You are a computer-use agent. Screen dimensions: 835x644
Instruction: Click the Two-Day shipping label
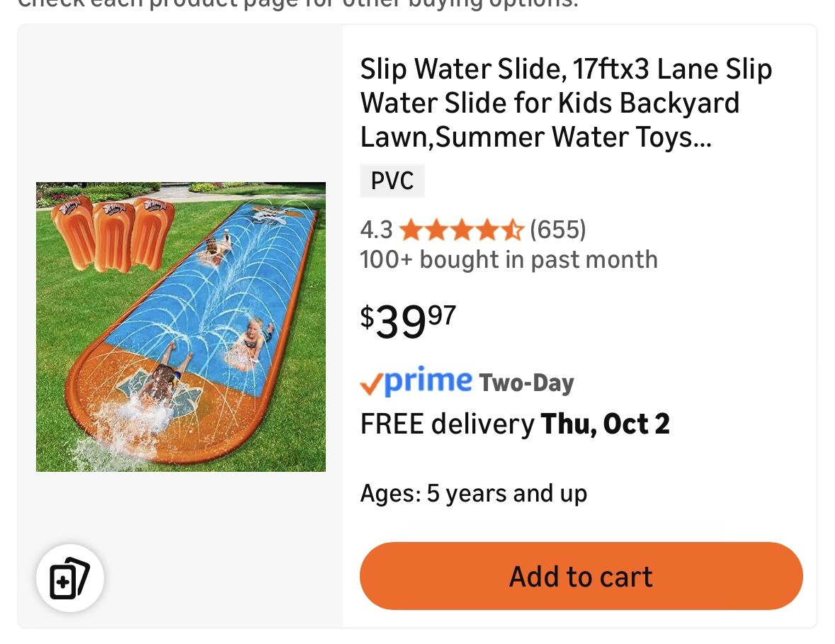point(526,383)
